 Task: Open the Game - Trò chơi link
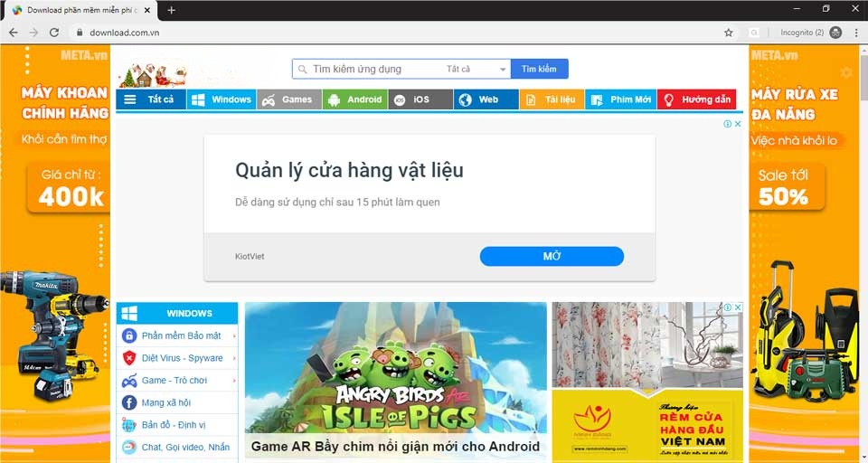(x=175, y=381)
